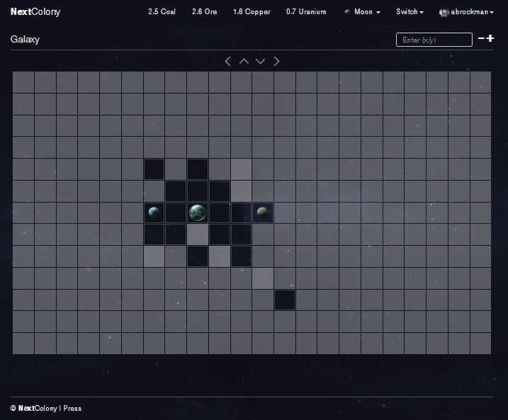Go to NextColony home via logo

coord(35,11)
